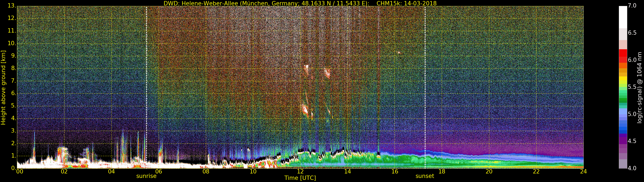Screen dimensions: 644x182
Task: Click the 'sunset' label
Action: click(425, 176)
